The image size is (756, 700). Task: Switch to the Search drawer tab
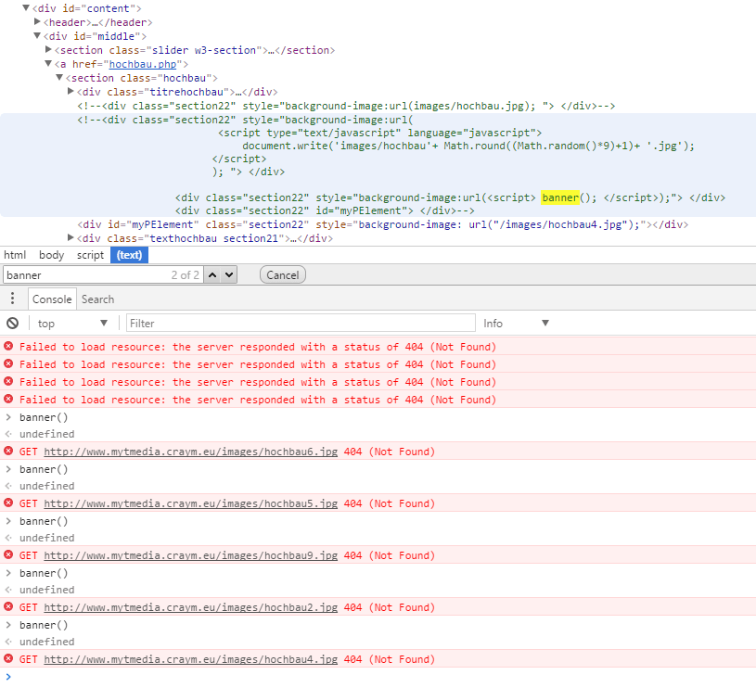(98, 299)
